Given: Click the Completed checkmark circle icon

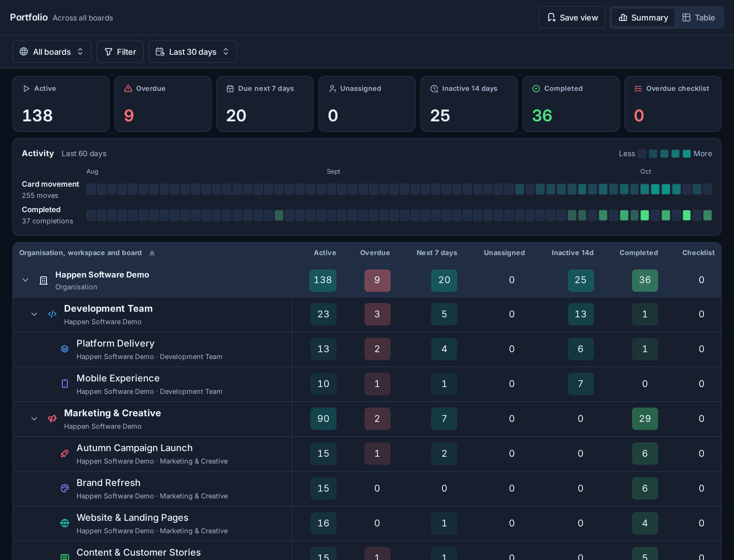Looking at the screenshot, I should pos(536,88).
